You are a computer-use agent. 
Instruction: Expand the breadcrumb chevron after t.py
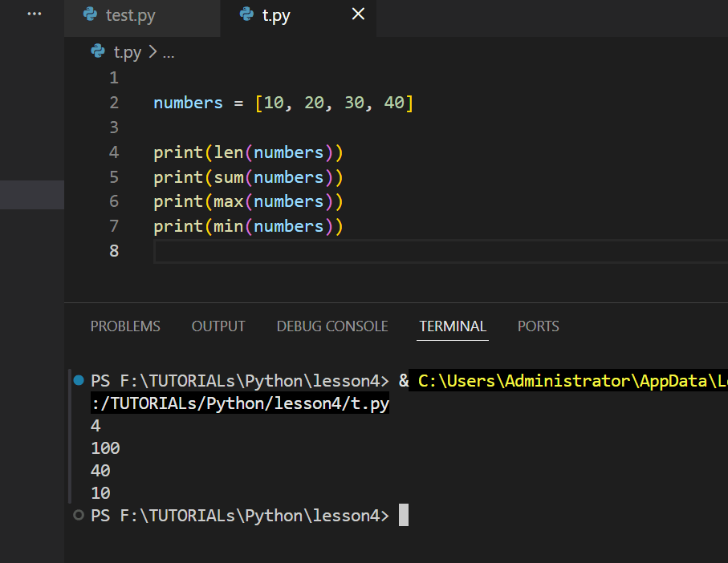click(153, 52)
